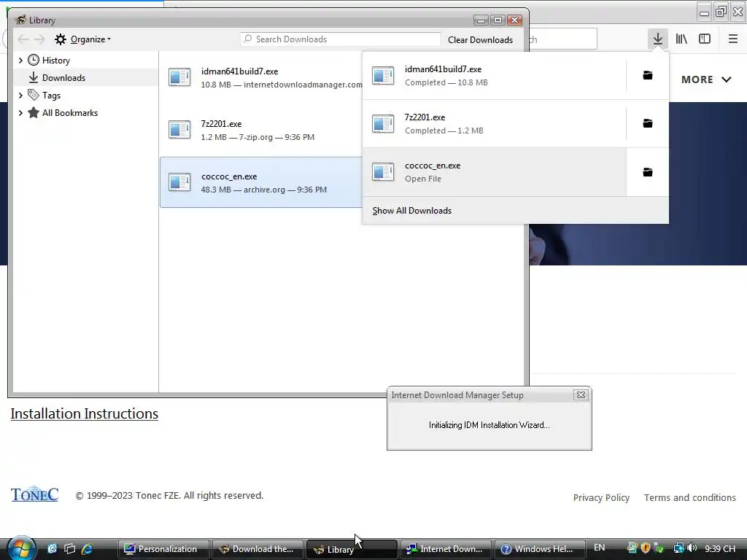Switch to Internet Down... taskbar item
Screen dimensions: 747x560
[446, 549]
